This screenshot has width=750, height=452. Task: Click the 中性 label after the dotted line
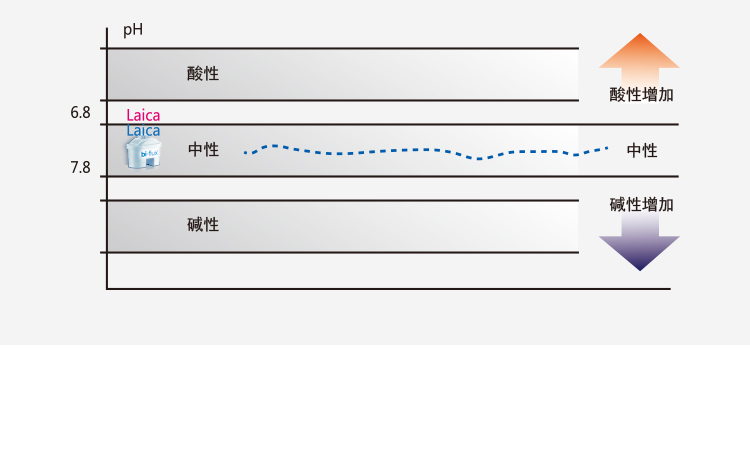click(642, 151)
